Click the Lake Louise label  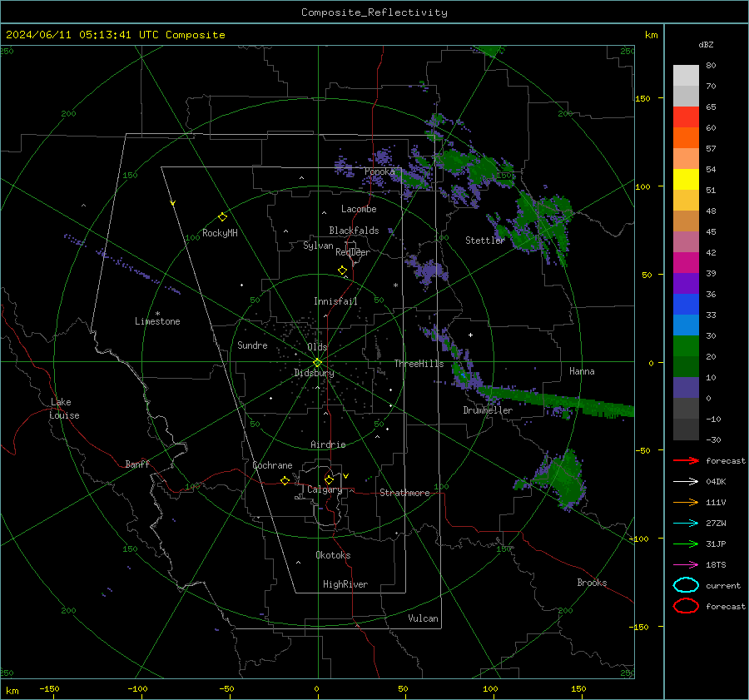tap(64, 409)
